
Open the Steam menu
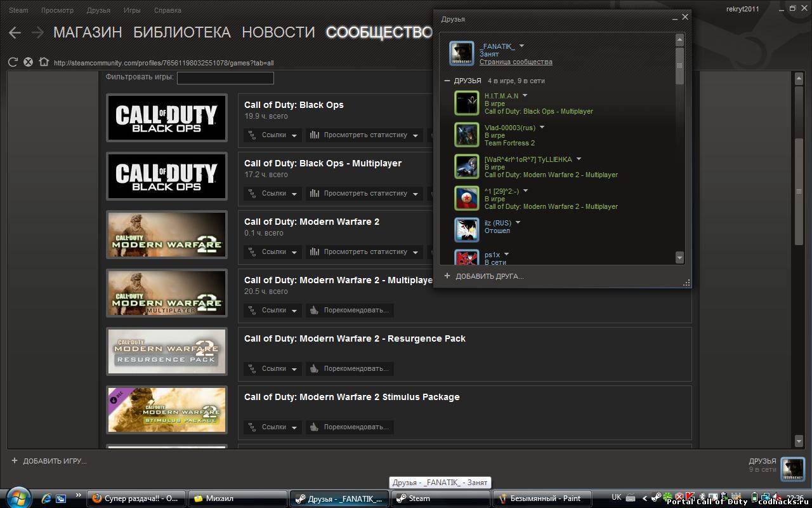coord(18,10)
